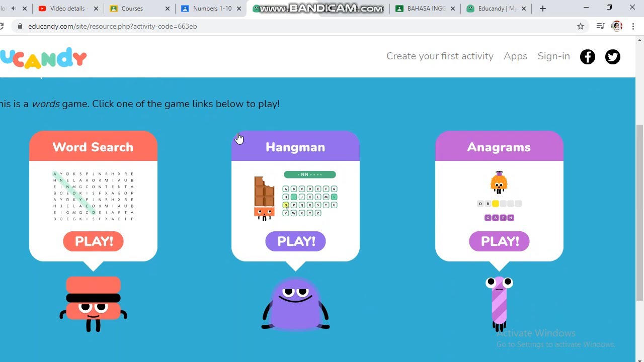The height and width of the screenshot is (362, 644).
Task: Click the Hangman chocolate bar preview
Action: 264,198
